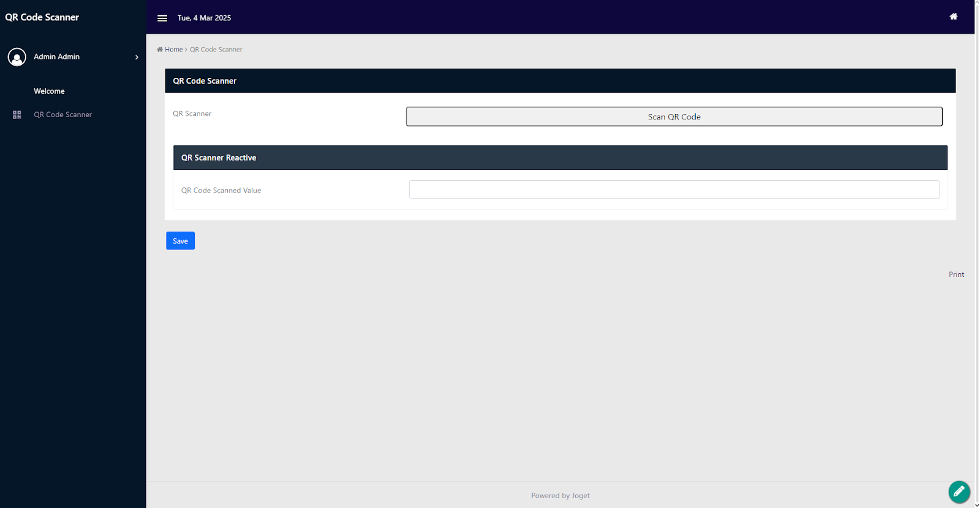Collapse the QR Scanner Reactive section header
980x508 pixels.
click(560, 157)
